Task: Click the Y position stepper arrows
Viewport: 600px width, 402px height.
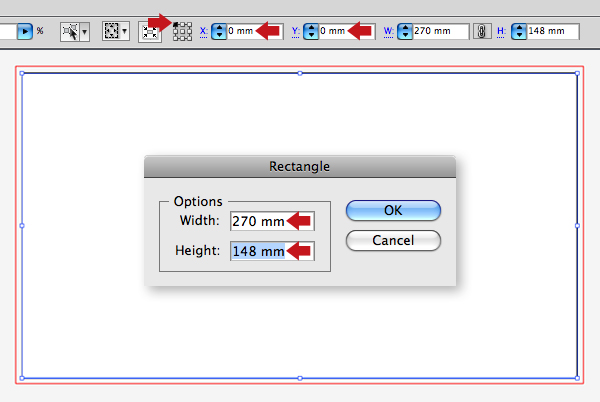Action: click(x=311, y=31)
